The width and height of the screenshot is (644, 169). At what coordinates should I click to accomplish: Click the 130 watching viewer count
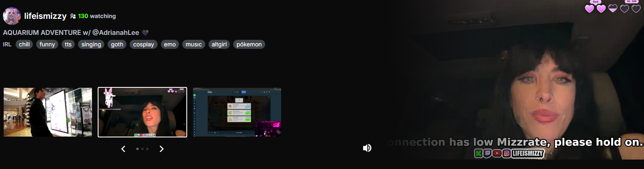point(97,16)
